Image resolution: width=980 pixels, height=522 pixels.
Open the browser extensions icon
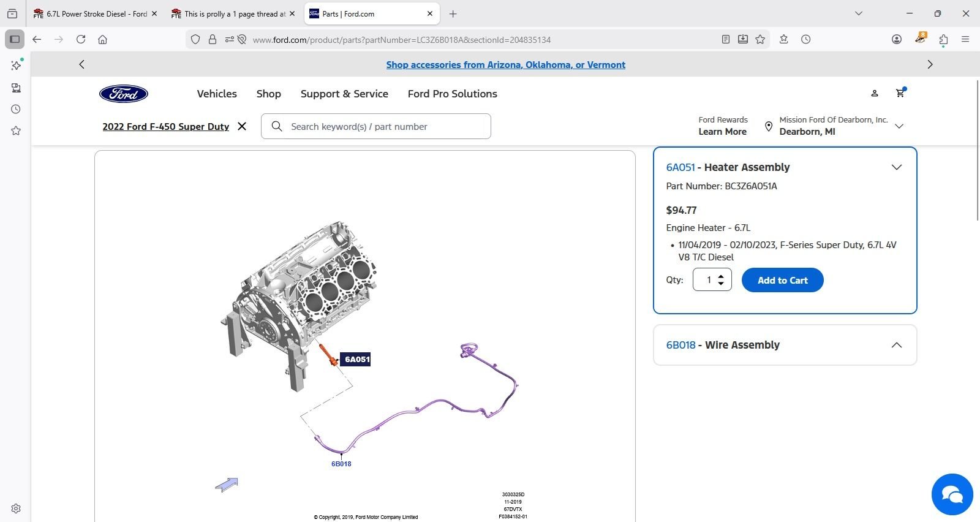[x=943, y=39]
